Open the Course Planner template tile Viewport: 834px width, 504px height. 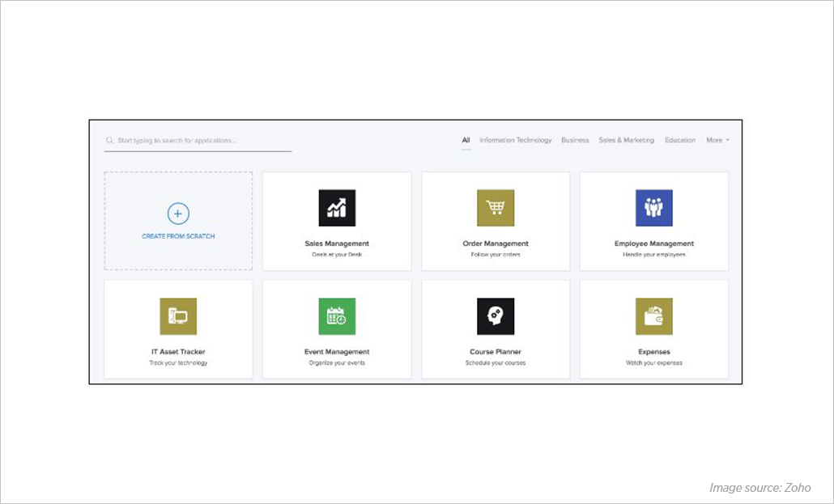coord(496,328)
